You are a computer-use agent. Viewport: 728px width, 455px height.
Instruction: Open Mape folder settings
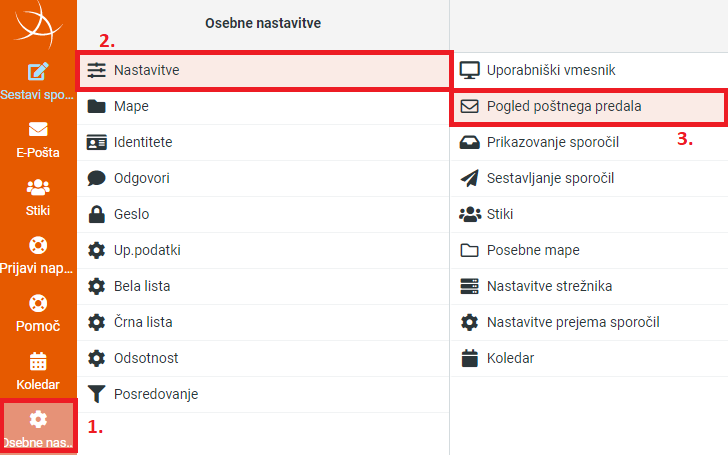click(263, 106)
